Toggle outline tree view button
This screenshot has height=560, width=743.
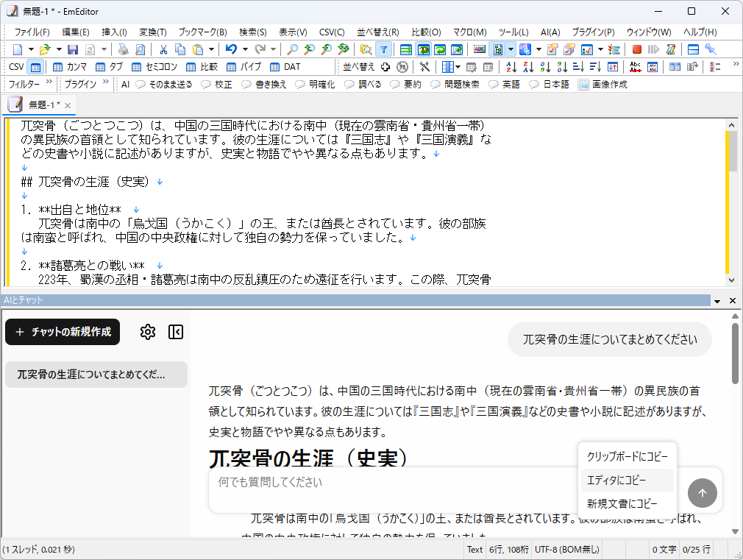[x=498, y=49]
